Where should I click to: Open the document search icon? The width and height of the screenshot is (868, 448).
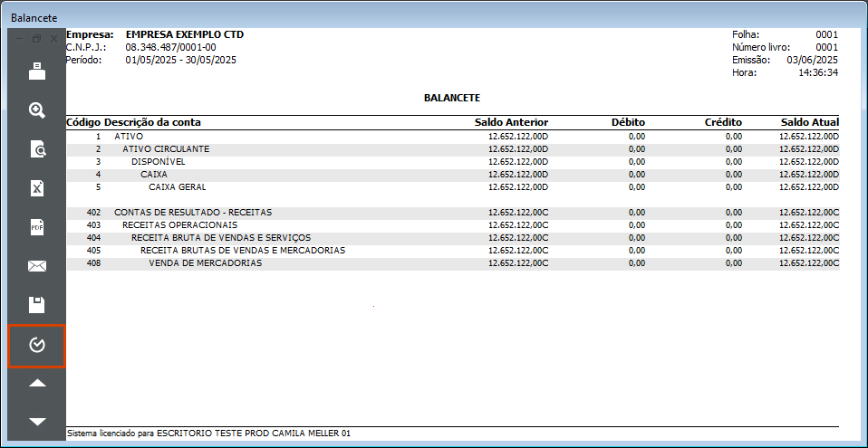tap(37, 149)
